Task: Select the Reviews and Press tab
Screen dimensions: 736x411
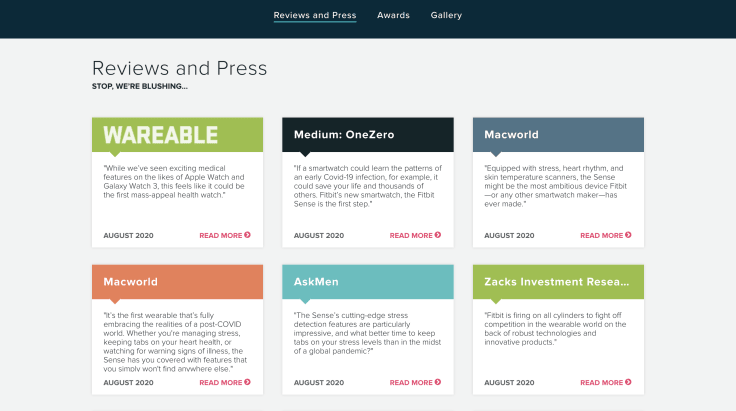Action: [315, 15]
